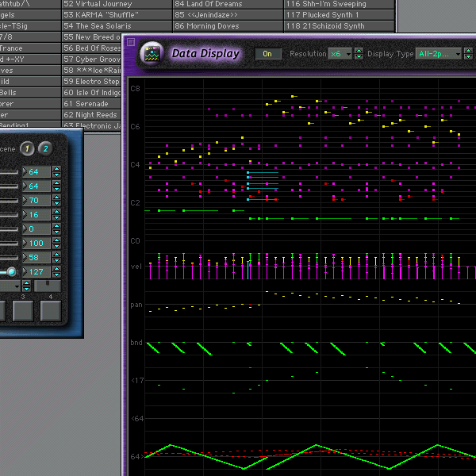Screen dimensions: 476x476
Task: Select Scene 2 button
Action: [45, 149]
